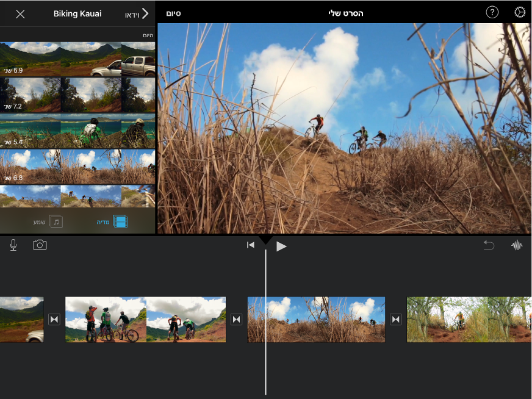Close the Biking Kauai media browser
This screenshot has width=532, height=399.
tap(20, 14)
